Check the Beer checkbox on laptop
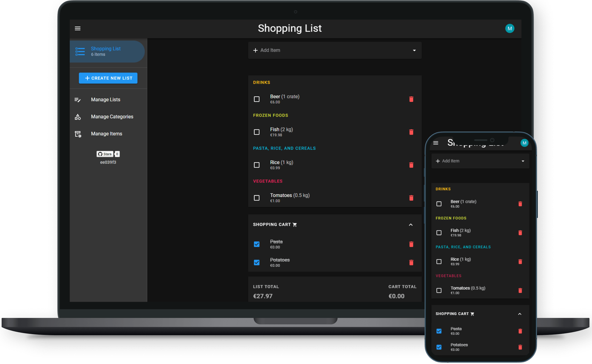 click(x=257, y=99)
